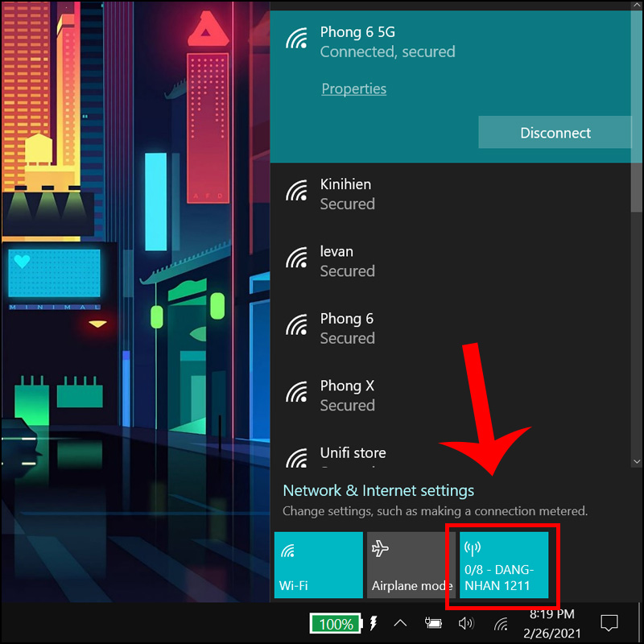Toggle the Wi-Fi quick action tile
The width and height of the screenshot is (644, 644).
pos(318,565)
